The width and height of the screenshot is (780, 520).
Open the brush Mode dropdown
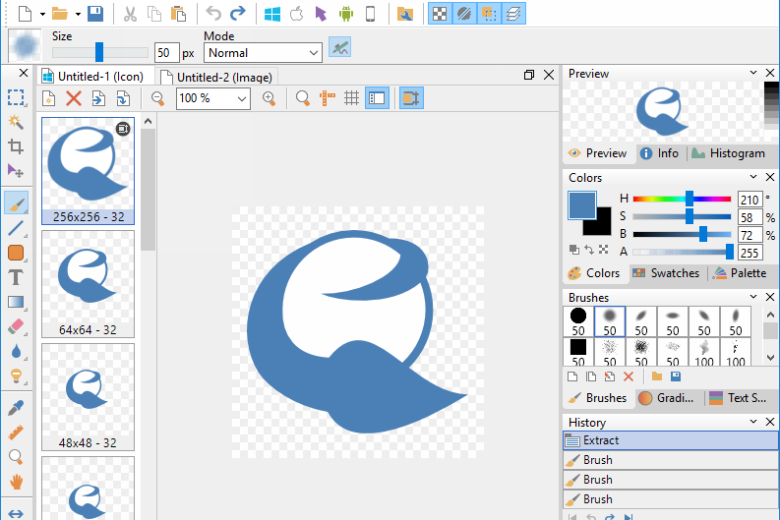click(263, 53)
